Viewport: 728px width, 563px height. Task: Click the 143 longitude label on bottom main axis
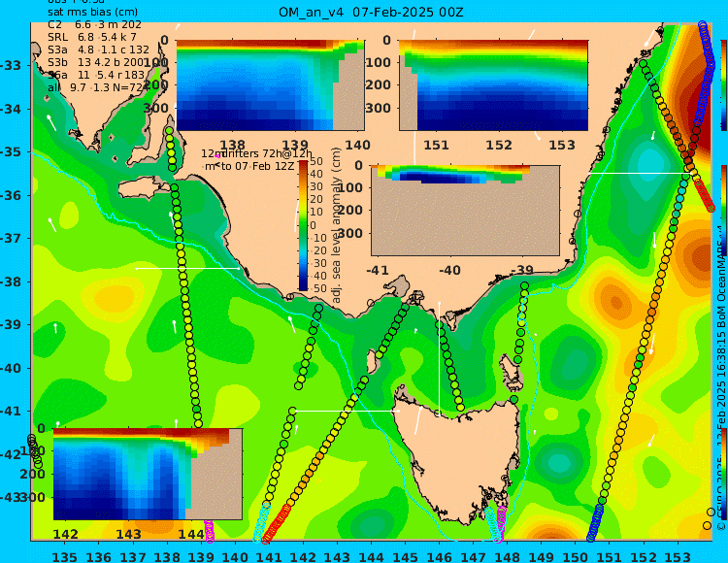[x=337, y=556]
